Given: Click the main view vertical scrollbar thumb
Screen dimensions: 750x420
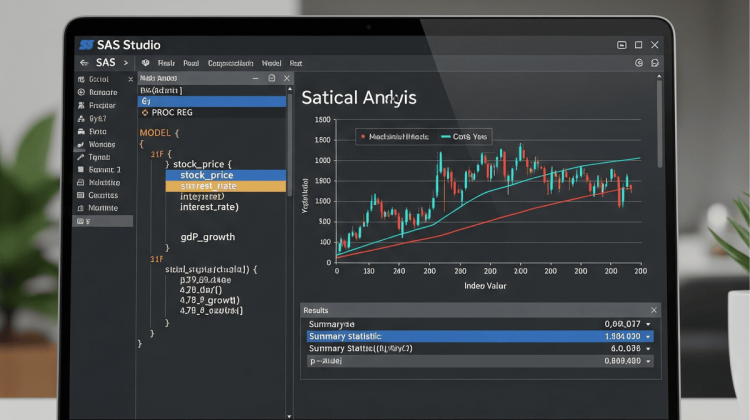Looking at the screenshot, I should [660, 123].
